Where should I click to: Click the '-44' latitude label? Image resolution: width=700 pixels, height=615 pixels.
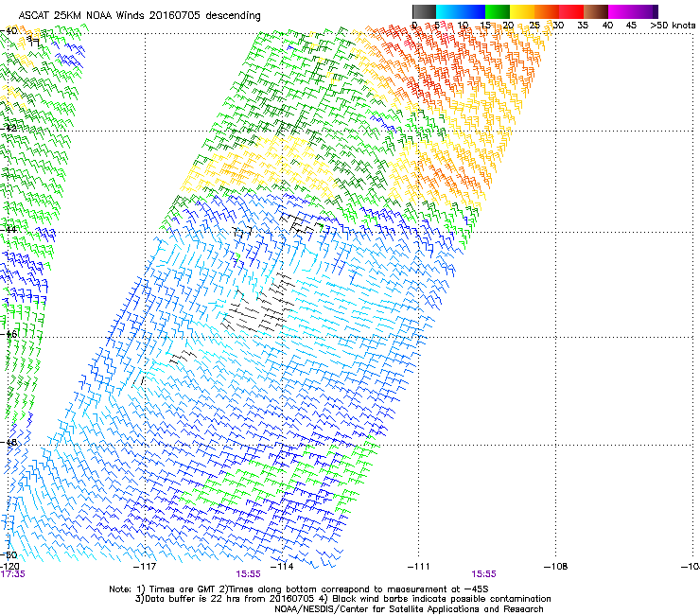coord(9,230)
